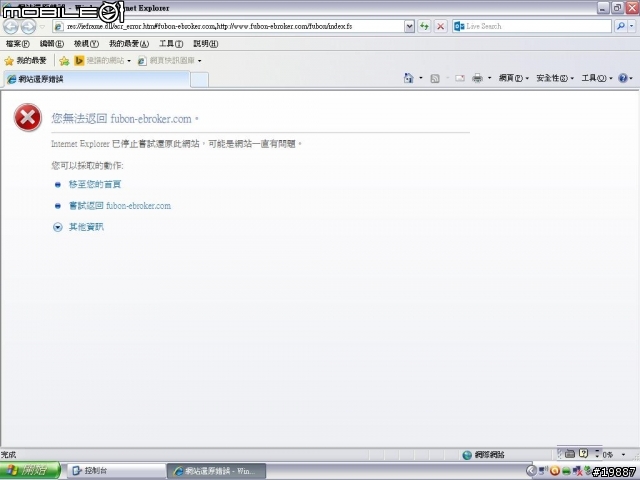Open the 檢視(V) menu
Screen dimensions: 640x480
pos(86,43)
